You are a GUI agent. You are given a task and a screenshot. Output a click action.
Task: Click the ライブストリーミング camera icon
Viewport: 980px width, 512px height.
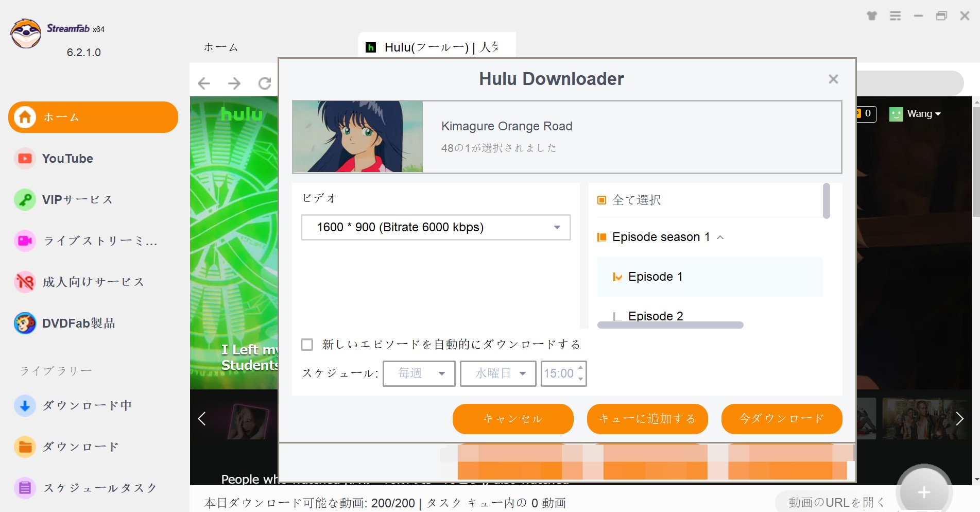click(x=25, y=241)
